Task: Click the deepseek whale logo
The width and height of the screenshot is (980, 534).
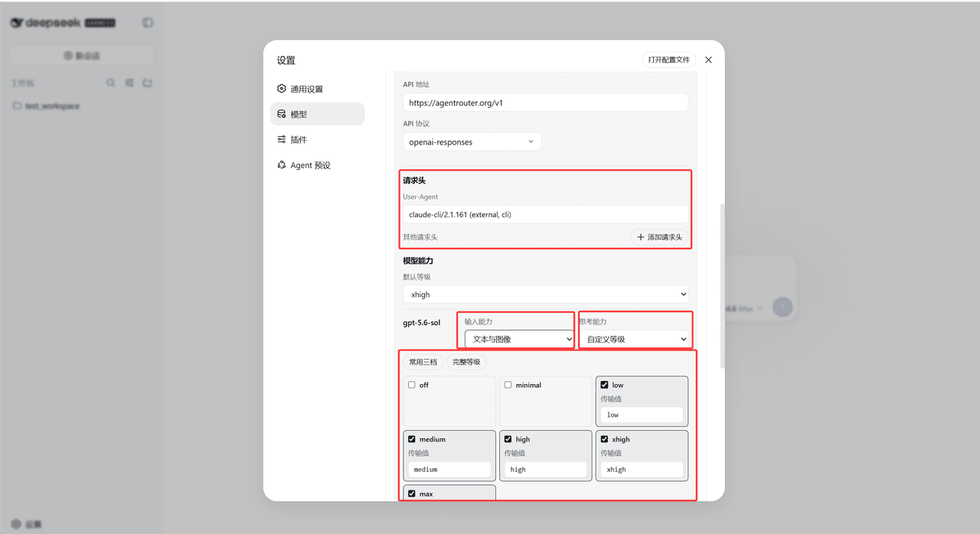Action: point(17,23)
